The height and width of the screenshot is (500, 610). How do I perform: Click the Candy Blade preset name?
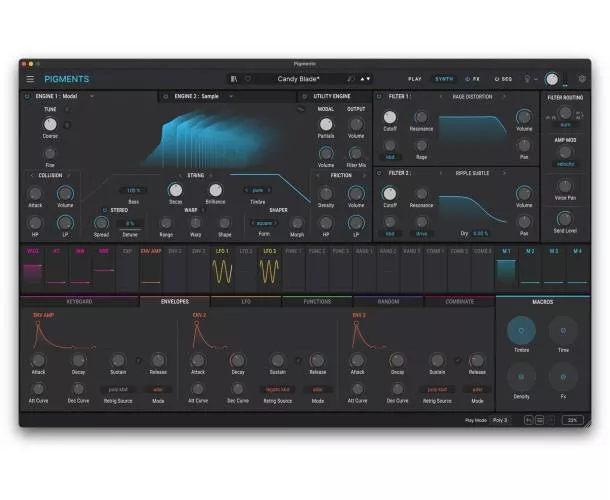[300, 78]
